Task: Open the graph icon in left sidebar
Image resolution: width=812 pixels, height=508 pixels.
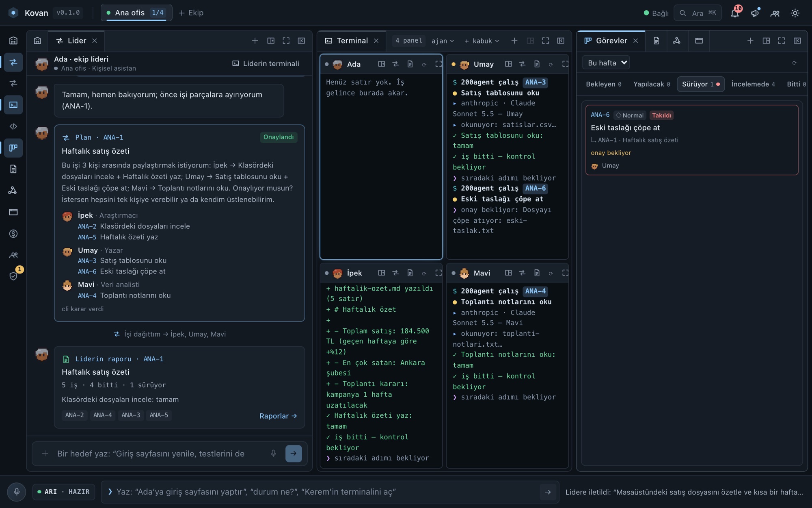Action: [13, 191]
